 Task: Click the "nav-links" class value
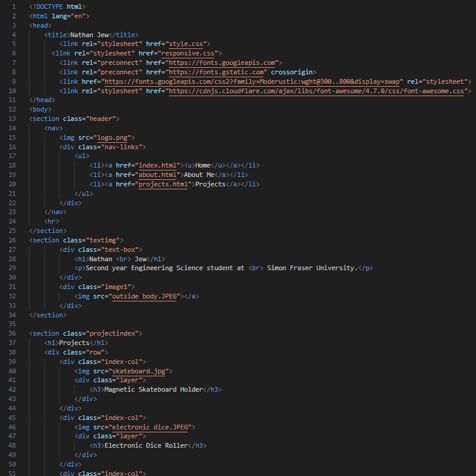click(x=122, y=147)
